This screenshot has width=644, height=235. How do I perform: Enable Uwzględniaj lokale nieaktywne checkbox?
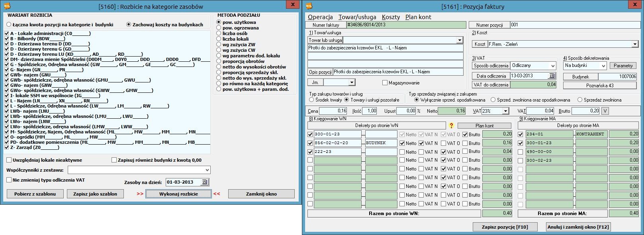click(x=9, y=160)
